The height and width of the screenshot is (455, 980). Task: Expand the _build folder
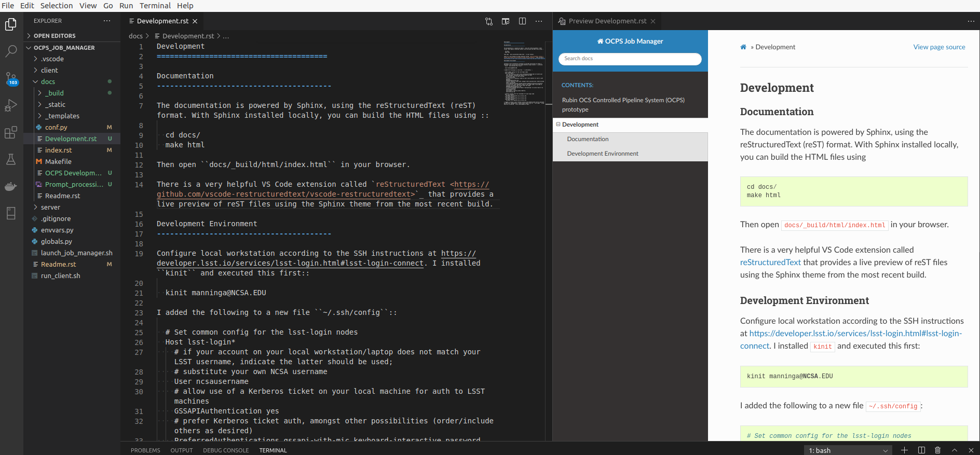pyautogui.click(x=72, y=93)
